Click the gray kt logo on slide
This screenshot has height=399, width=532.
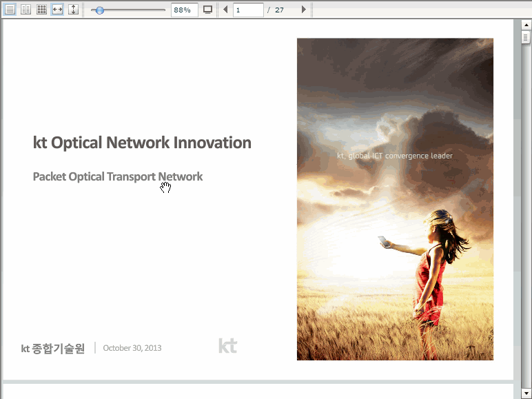pos(227,346)
